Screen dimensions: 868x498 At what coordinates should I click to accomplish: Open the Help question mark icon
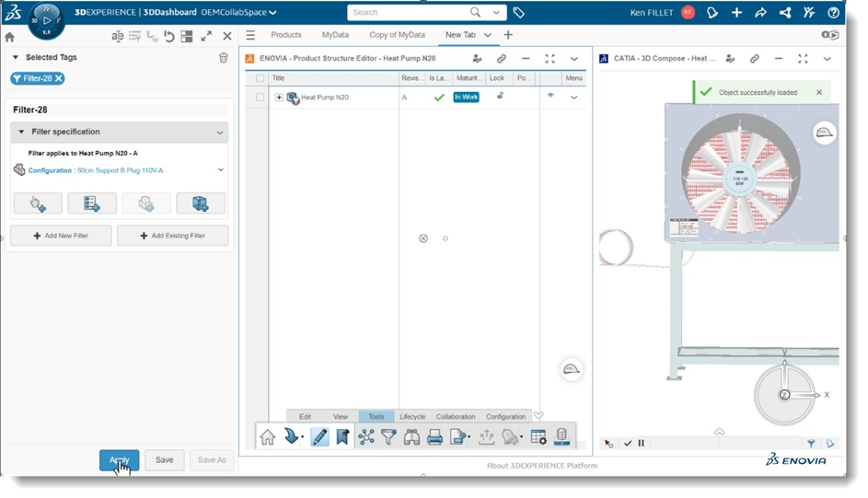[x=833, y=12]
